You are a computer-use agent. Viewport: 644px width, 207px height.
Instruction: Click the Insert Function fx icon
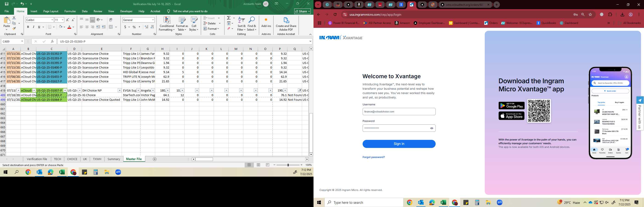click(x=52, y=41)
